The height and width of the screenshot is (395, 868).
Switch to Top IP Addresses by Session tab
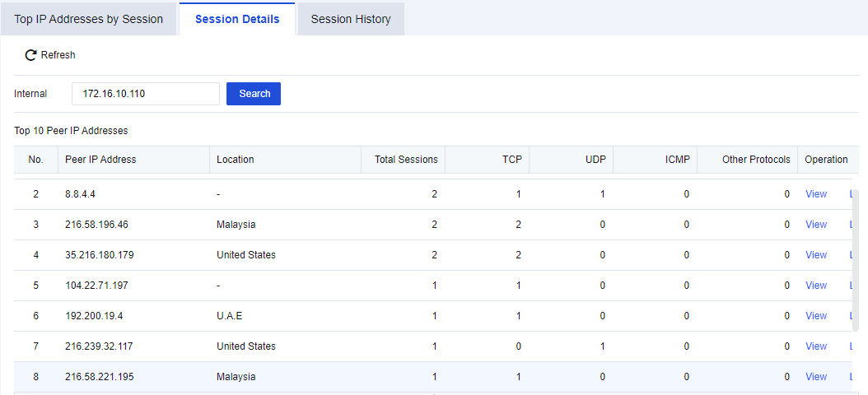(x=89, y=19)
